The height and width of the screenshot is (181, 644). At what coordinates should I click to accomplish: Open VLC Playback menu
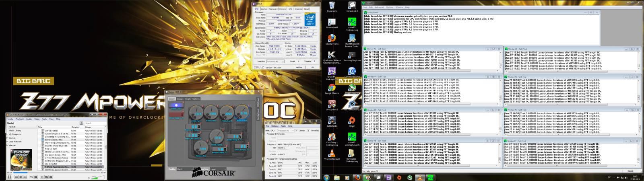pyautogui.click(x=20, y=119)
